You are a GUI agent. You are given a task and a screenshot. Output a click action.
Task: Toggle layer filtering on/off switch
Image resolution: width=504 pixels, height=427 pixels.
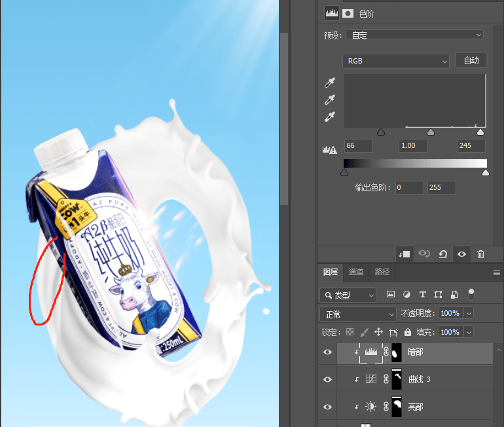pos(471,294)
